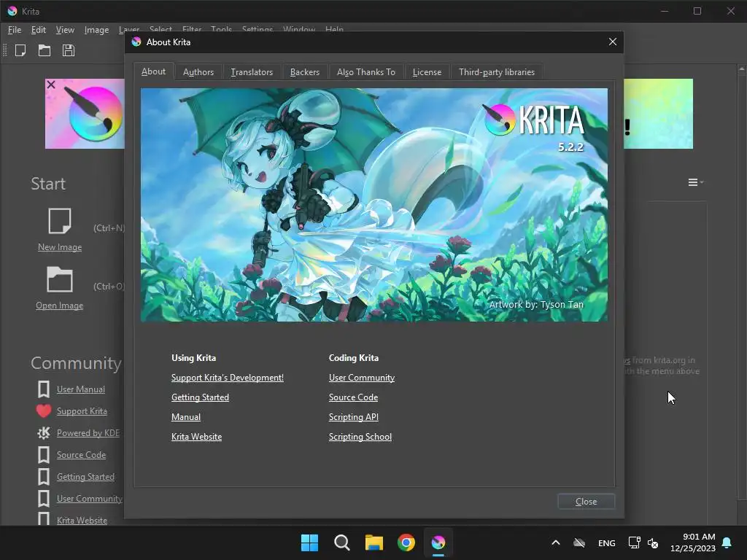Click the taskbar clock and date

coord(693,542)
